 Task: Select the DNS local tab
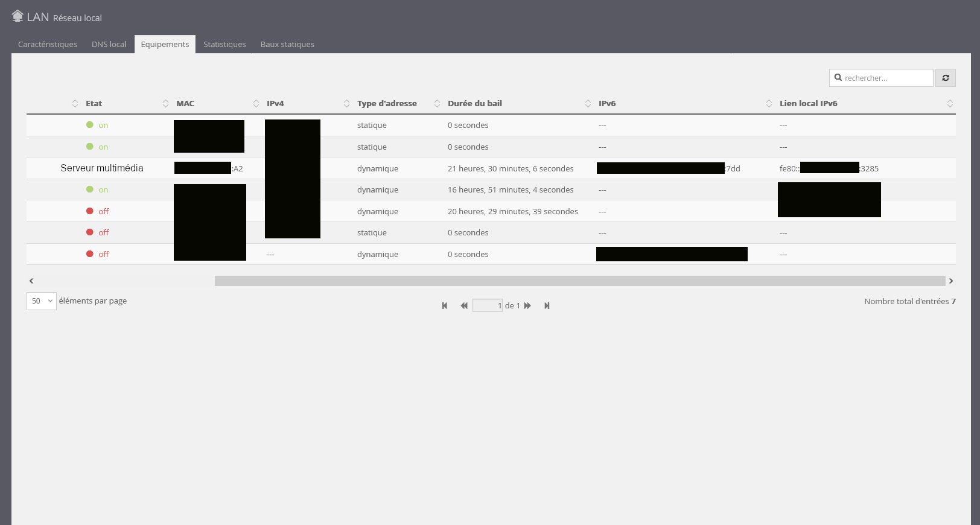(x=109, y=45)
